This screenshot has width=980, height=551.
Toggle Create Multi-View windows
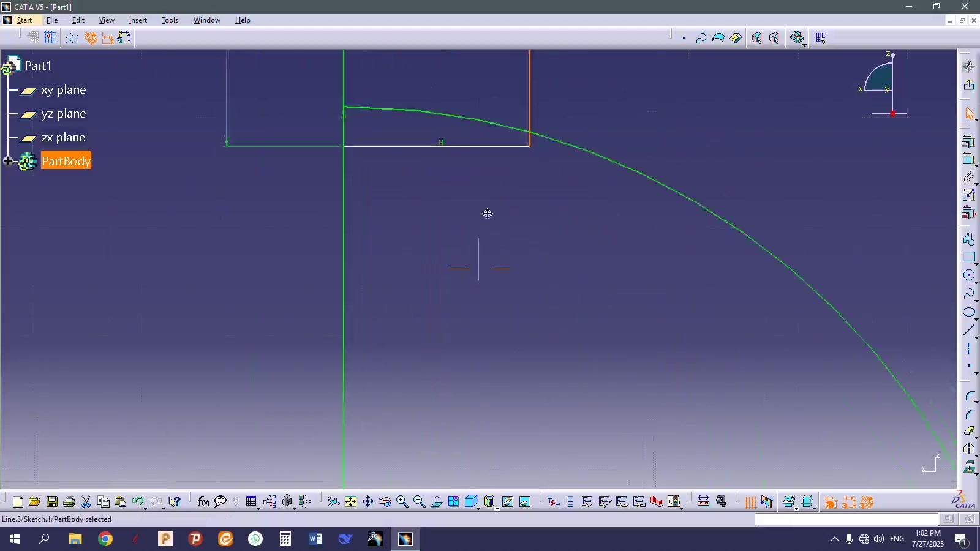tap(454, 502)
